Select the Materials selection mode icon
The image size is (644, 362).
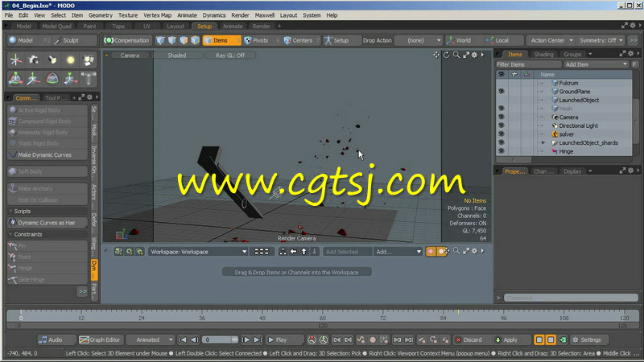click(195, 40)
